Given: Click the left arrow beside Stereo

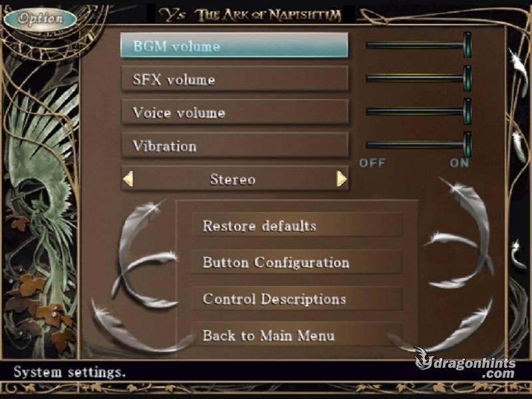Looking at the screenshot, I should tap(128, 178).
